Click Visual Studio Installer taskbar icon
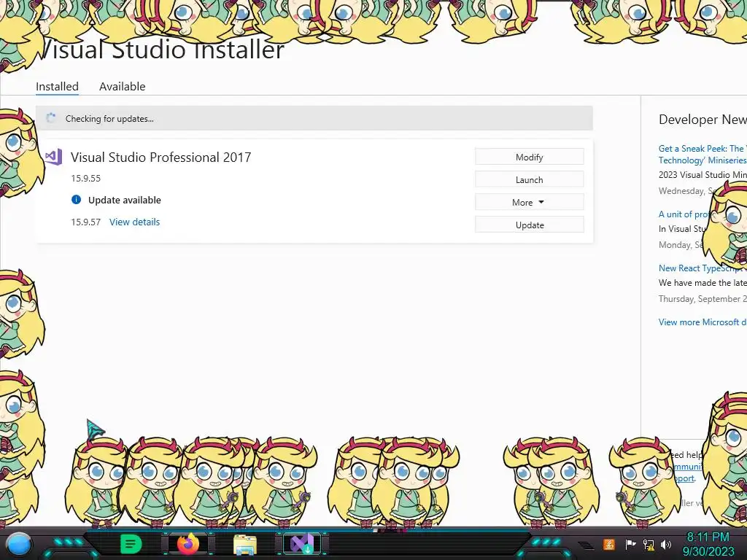 (302, 544)
